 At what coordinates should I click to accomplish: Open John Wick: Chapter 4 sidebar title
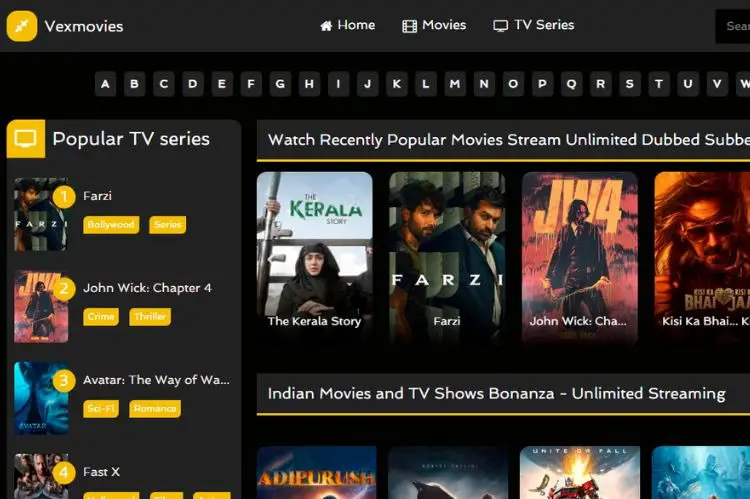(147, 288)
